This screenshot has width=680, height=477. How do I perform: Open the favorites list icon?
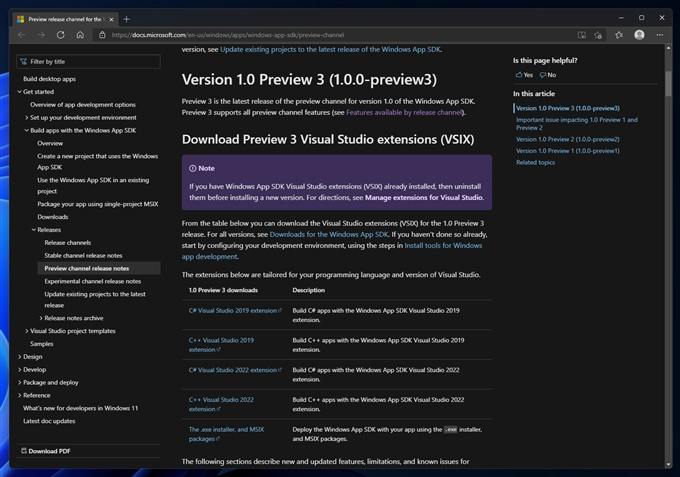[619, 35]
